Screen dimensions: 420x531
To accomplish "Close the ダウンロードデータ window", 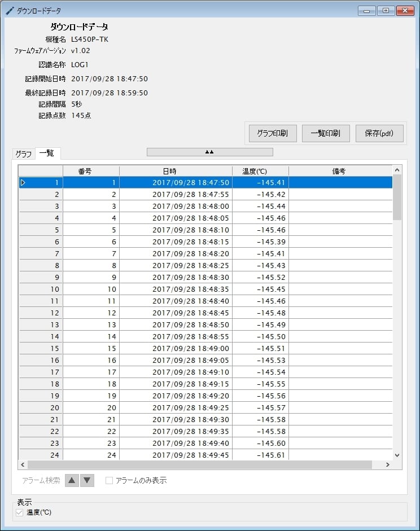I will pyautogui.click(x=405, y=11).
